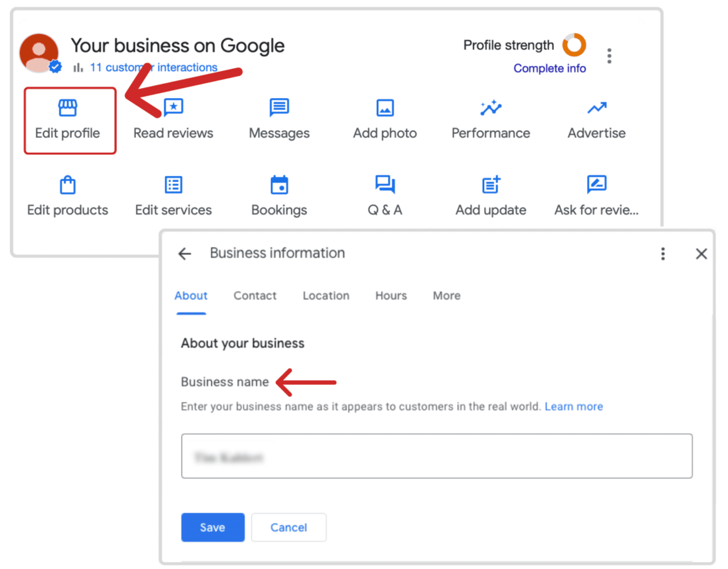This screenshot has height=569, width=728.
Task: Open the 11 customer interactions link
Action: (154, 67)
